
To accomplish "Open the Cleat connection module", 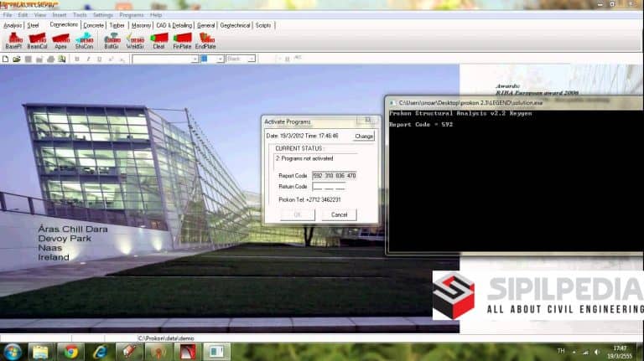I will coord(158,40).
